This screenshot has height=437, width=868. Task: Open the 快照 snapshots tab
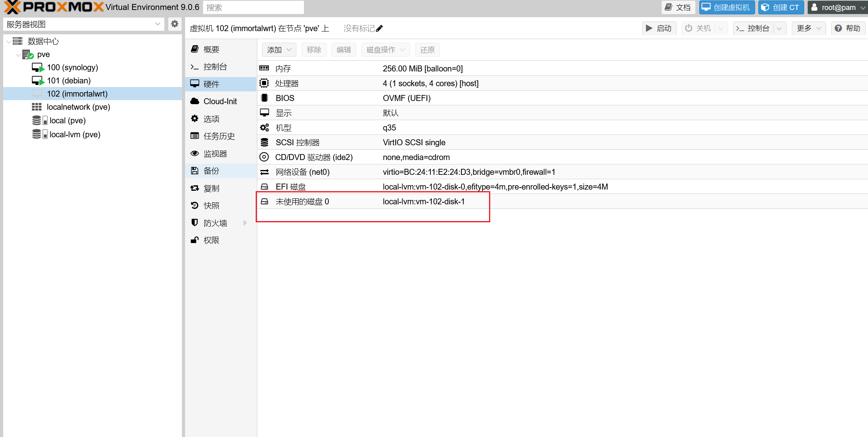click(221, 206)
